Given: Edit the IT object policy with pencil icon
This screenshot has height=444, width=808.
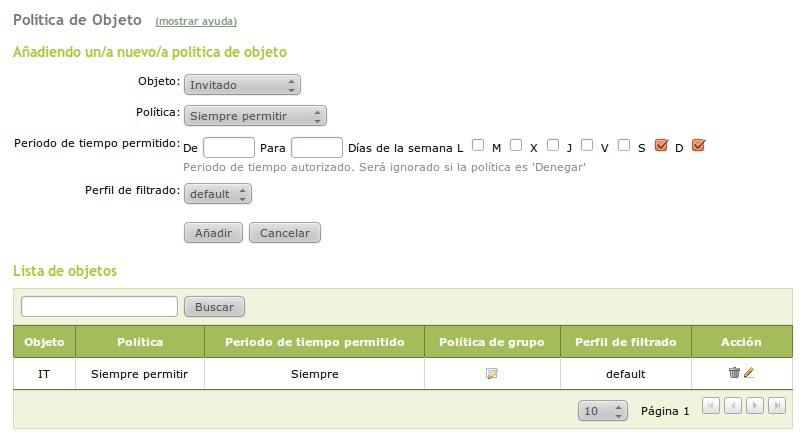Looking at the screenshot, I should coord(749,373).
